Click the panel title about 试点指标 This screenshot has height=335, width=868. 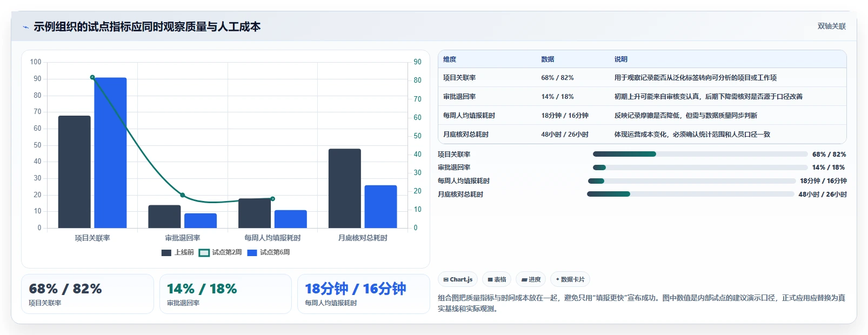pos(147,26)
